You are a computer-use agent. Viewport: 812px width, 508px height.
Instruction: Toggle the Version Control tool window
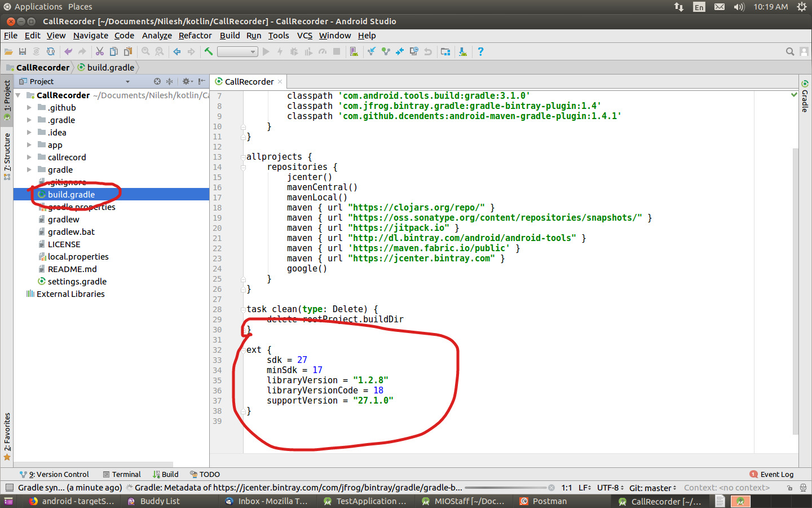tap(54, 474)
